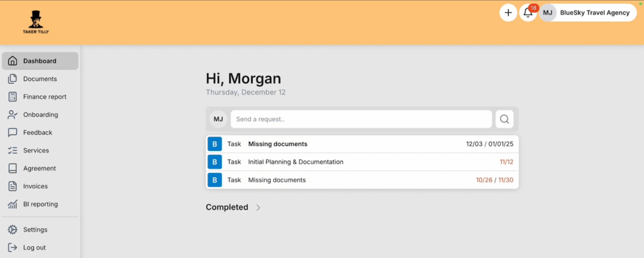Image resolution: width=644 pixels, height=258 pixels.
Task: Open BI reporting in the sidebar
Action: click(40, 204)
